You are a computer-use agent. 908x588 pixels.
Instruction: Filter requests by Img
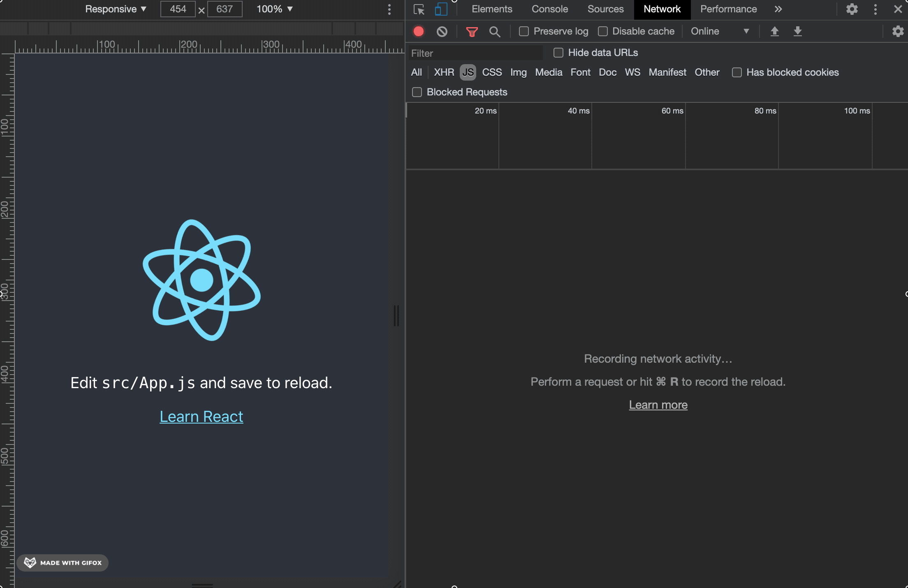click(519, 72)
